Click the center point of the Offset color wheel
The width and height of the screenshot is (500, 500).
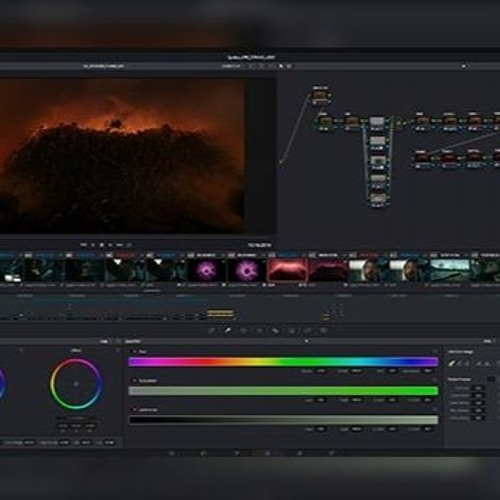click(76, 384)
